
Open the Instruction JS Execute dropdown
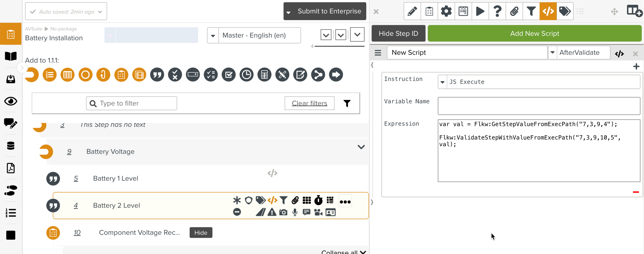[x=442, y=82]
